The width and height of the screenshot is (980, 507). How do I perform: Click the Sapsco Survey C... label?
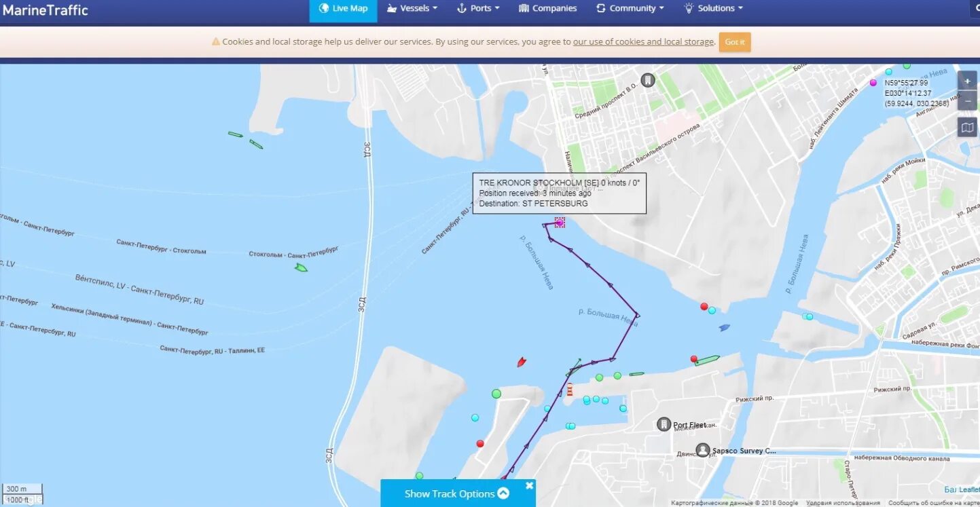coord(744,451)
